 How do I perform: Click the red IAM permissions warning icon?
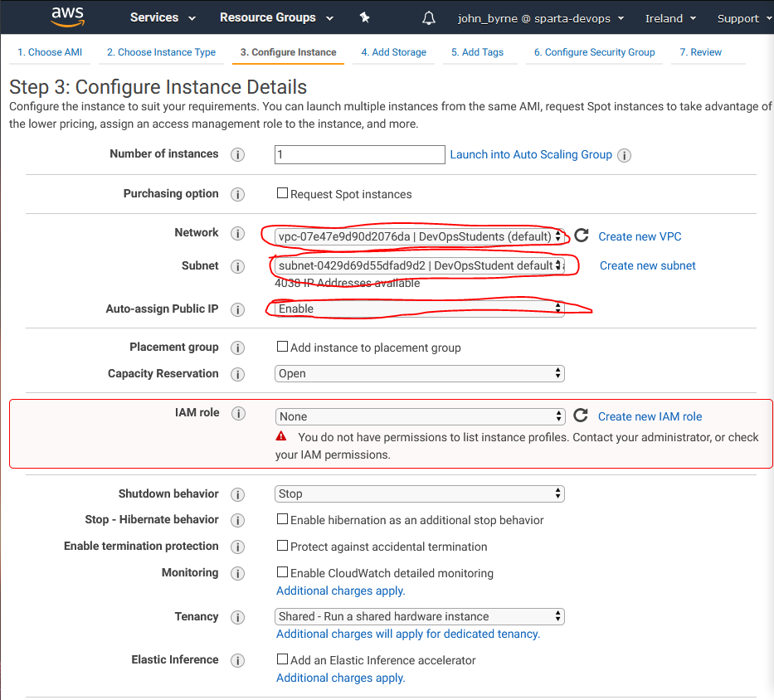pos(281,436)
